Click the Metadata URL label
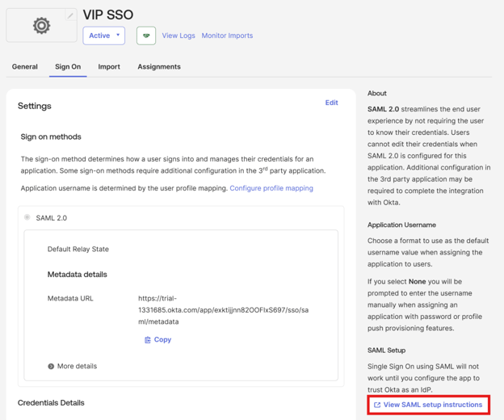Screen dimensions: 504x420 (x=70, y=299)
